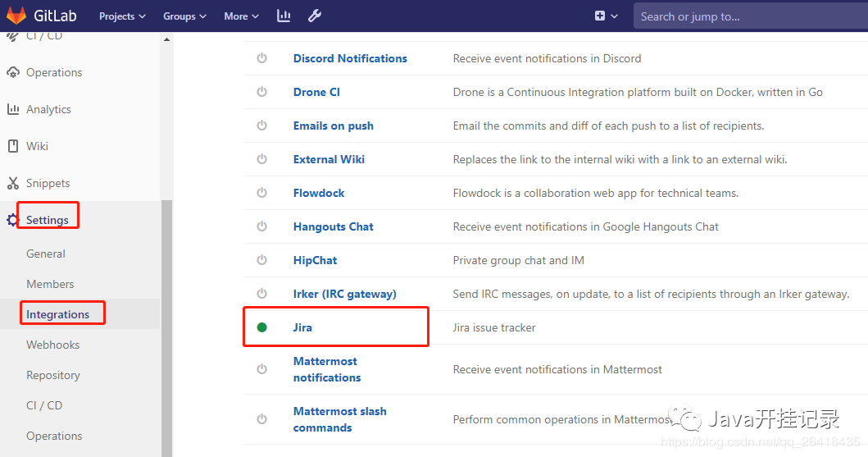Open HipChat integration

click(315, 260)
